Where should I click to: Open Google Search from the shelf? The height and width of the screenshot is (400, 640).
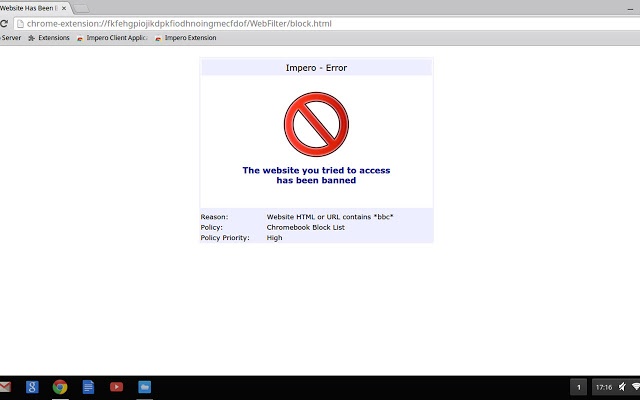(x=32, y=387)
